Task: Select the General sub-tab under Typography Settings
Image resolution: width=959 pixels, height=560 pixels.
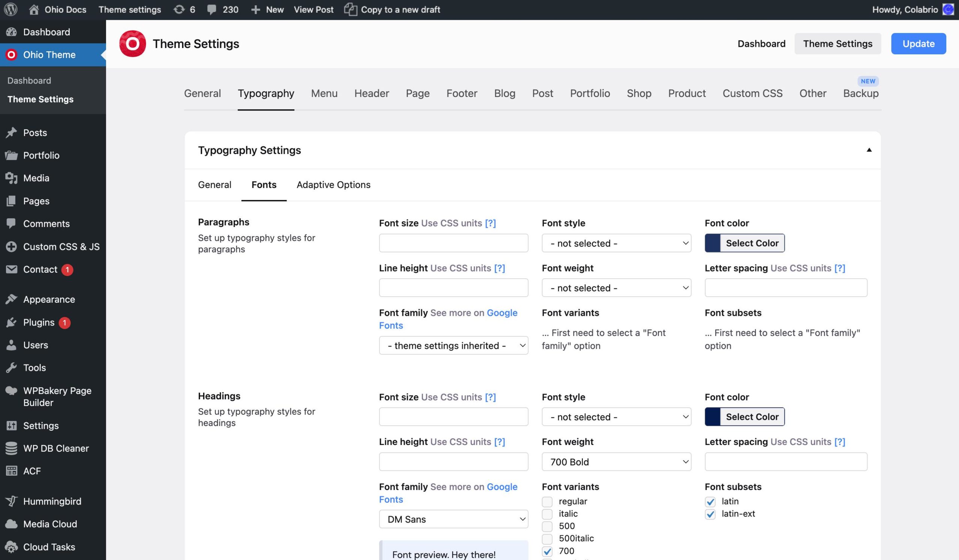Action: [x=215, y=185]
